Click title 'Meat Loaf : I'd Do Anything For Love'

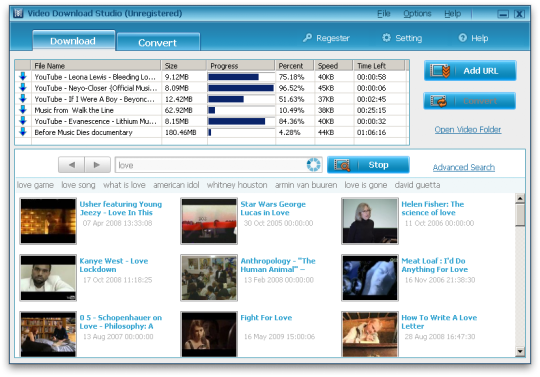(435, 265)
